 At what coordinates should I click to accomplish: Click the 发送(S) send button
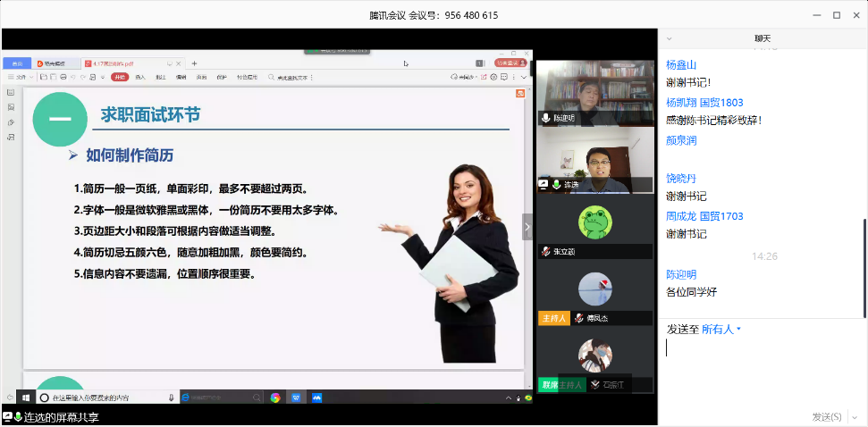click(826, 416)
